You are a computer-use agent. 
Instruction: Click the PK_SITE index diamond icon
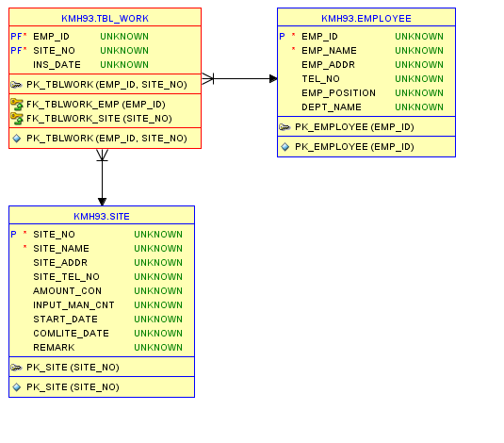point(16,387)
